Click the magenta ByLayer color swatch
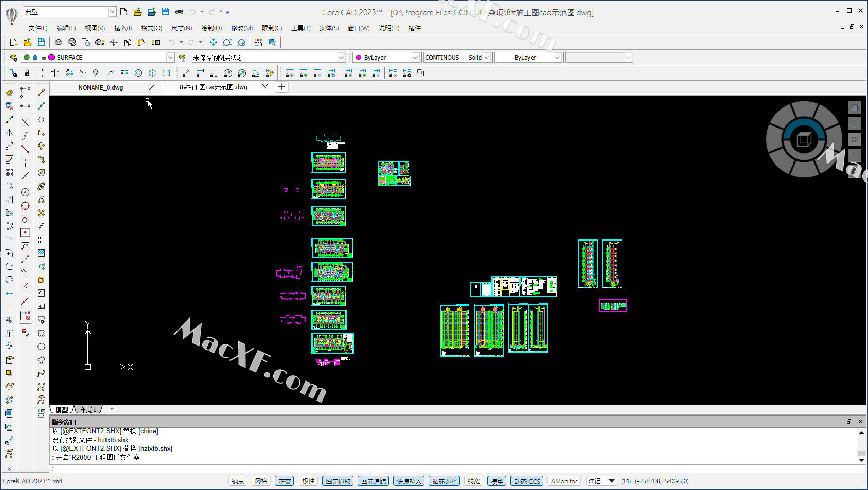 point(359,58)
